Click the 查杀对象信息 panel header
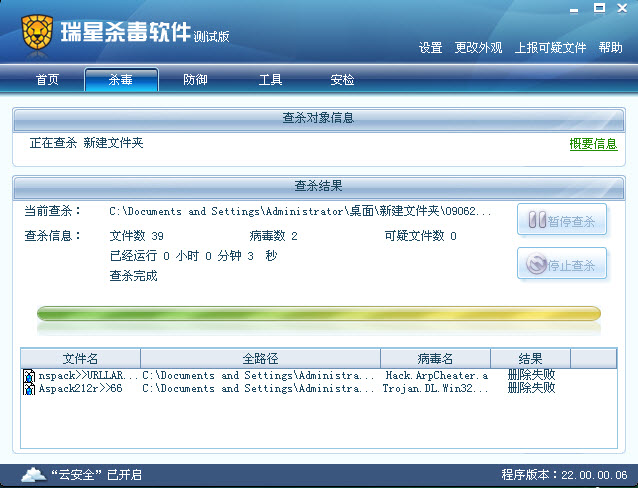 coord(319,118)
